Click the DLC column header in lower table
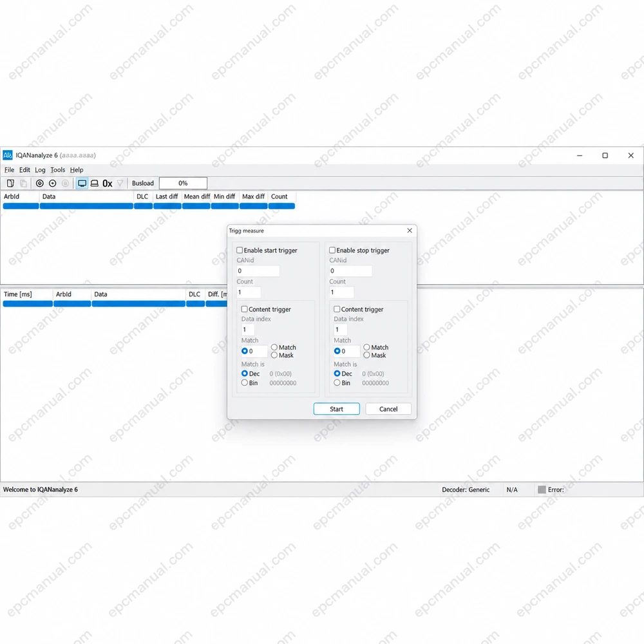The width and height of the screenshot is (644, 644). coord(195,294)
